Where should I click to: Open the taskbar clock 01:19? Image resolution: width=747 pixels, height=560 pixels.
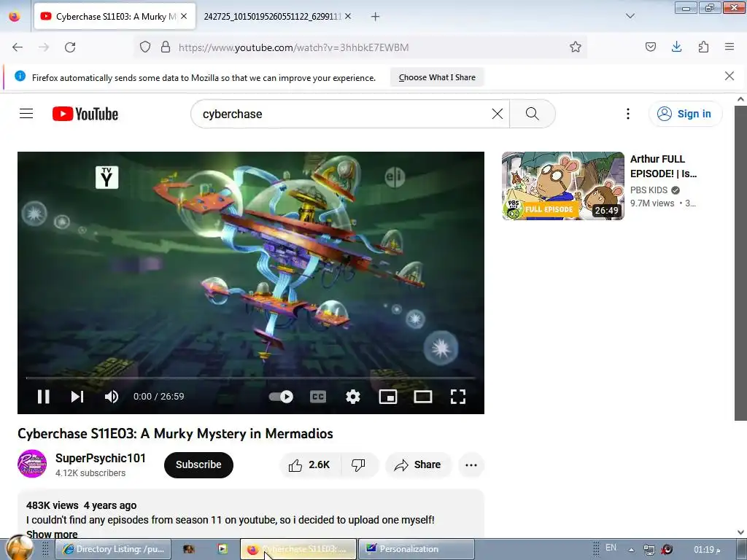[x=707, y=550]
